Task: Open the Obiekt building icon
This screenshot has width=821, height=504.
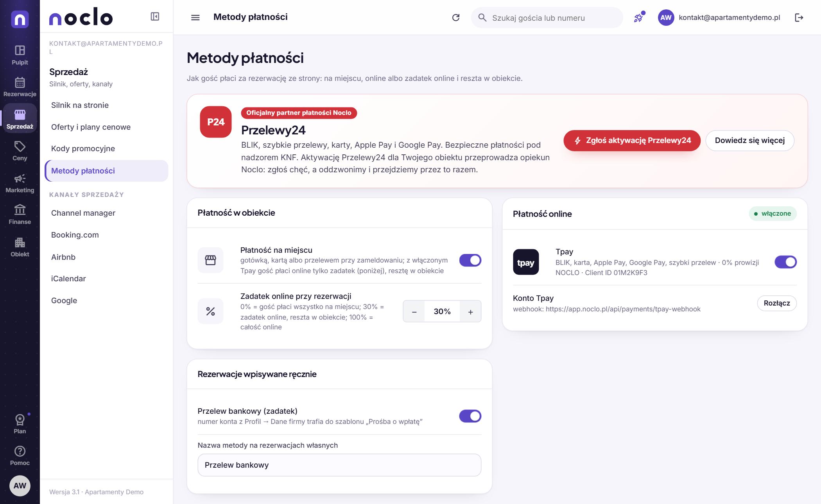Action: pyautogui.click(x=20, y=243)
